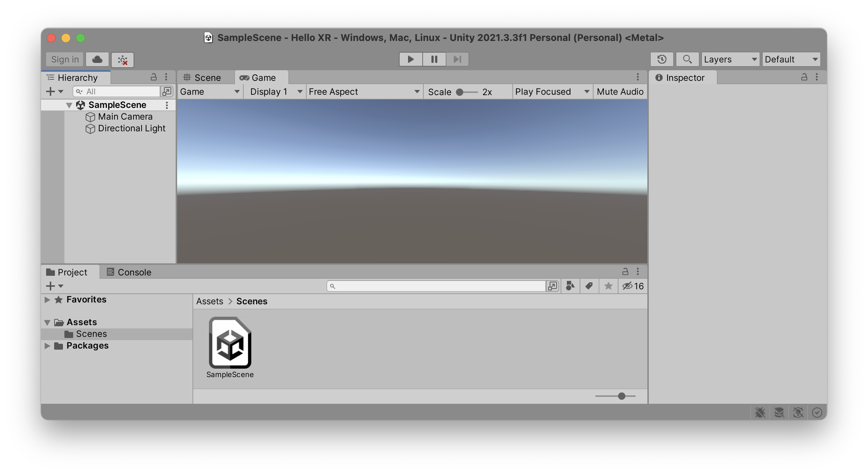Click the history icon in toolbar

(663, 59)
